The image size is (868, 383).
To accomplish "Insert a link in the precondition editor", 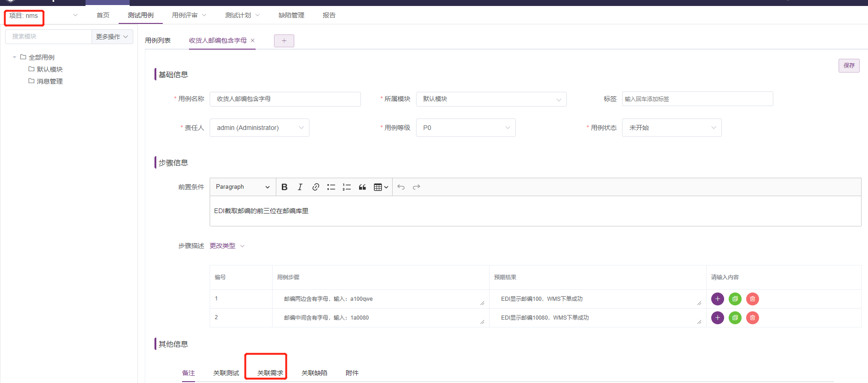I will (316, 187).
